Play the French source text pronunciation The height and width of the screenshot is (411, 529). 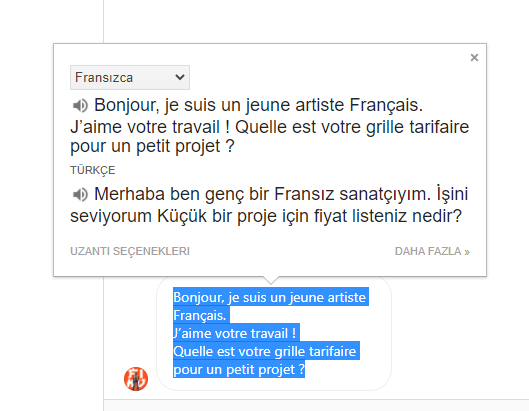80,106
